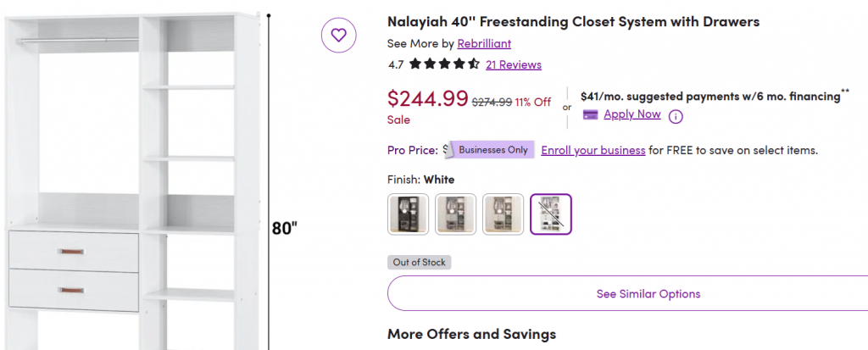Click the financing info circle icon
The width and height of the screenshot is (868, 350).
click(676, 116)
